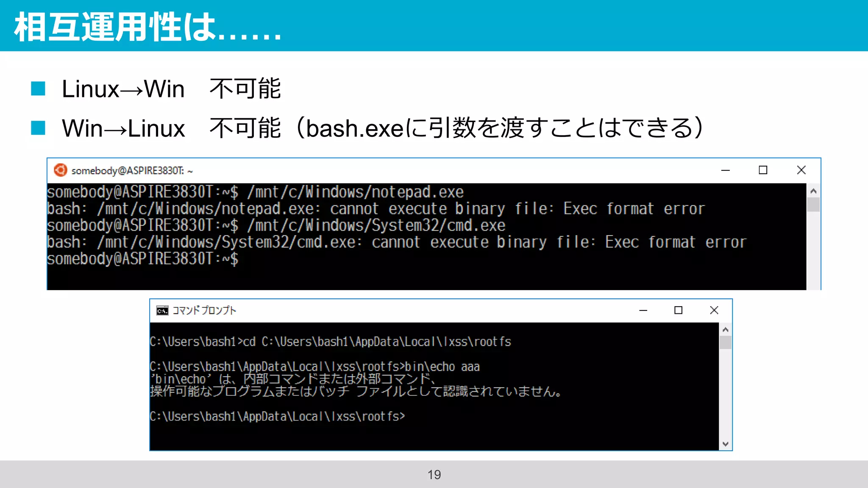
Task: Click the last empty bash prompt line
Action: (x=143, y=259)
